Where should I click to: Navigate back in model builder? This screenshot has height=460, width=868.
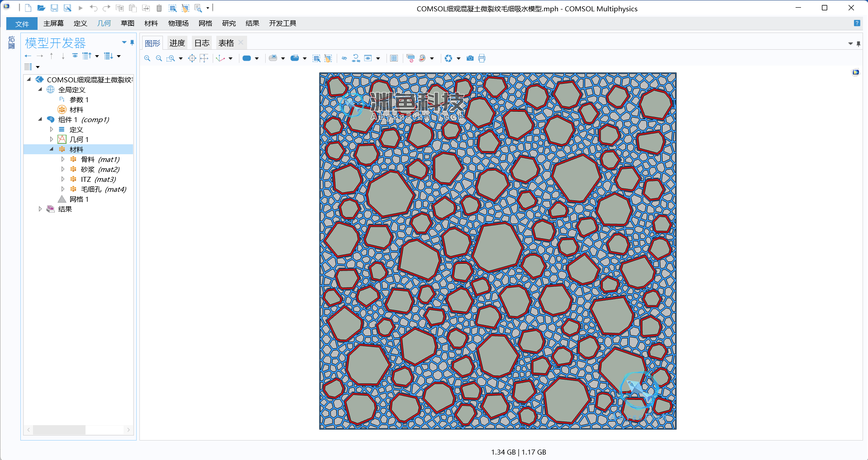click(x=28, y=56)
